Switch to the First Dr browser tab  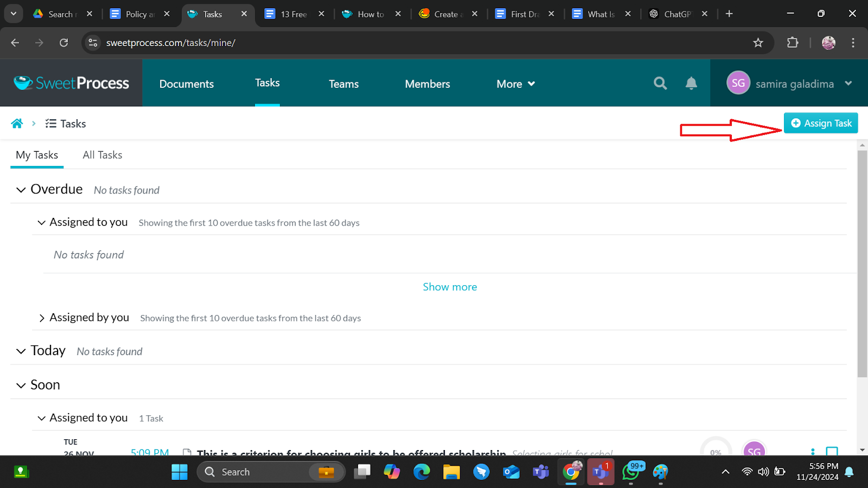[x=525, y=14]
